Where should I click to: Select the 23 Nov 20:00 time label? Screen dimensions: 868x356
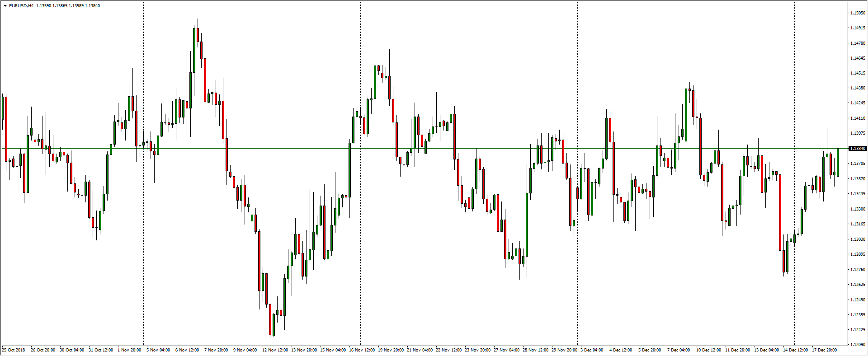[x=478, y=350]
